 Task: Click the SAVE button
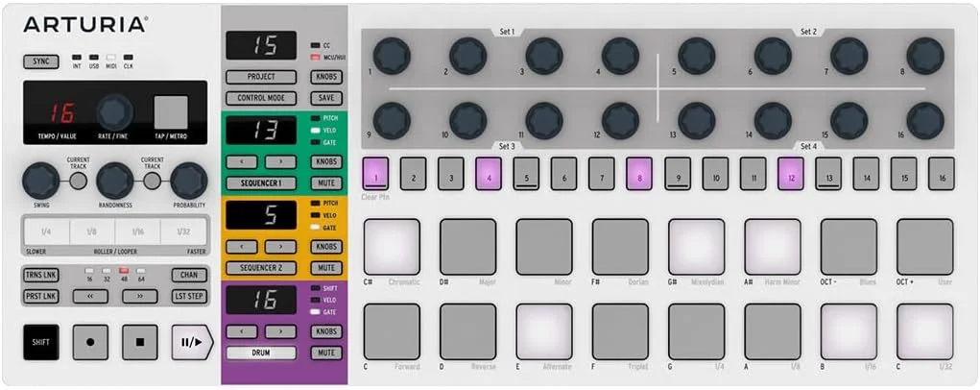(x=326, y=98)
